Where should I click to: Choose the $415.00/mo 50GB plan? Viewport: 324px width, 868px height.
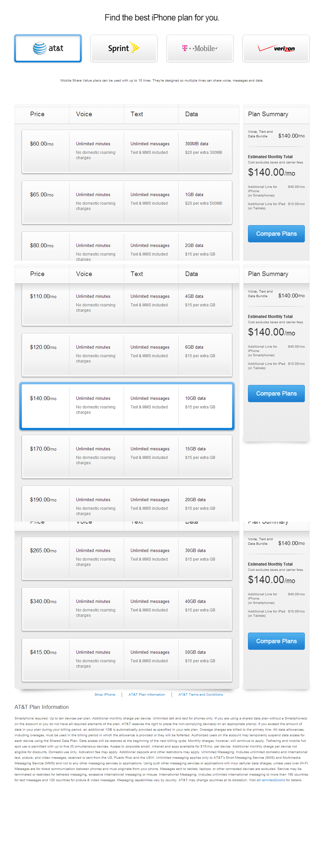point(127,660)
